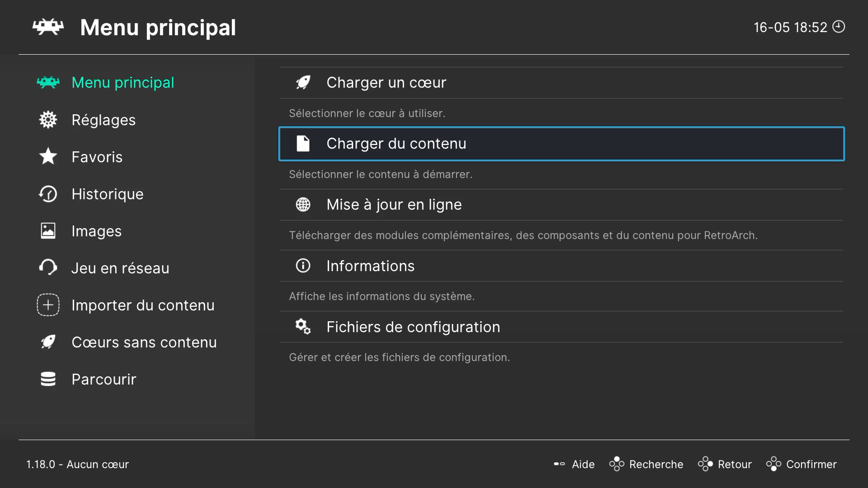Click the plus icon for Importer du contenu
The height and width of the screenshot is (488, 868).
click(48, 305)
